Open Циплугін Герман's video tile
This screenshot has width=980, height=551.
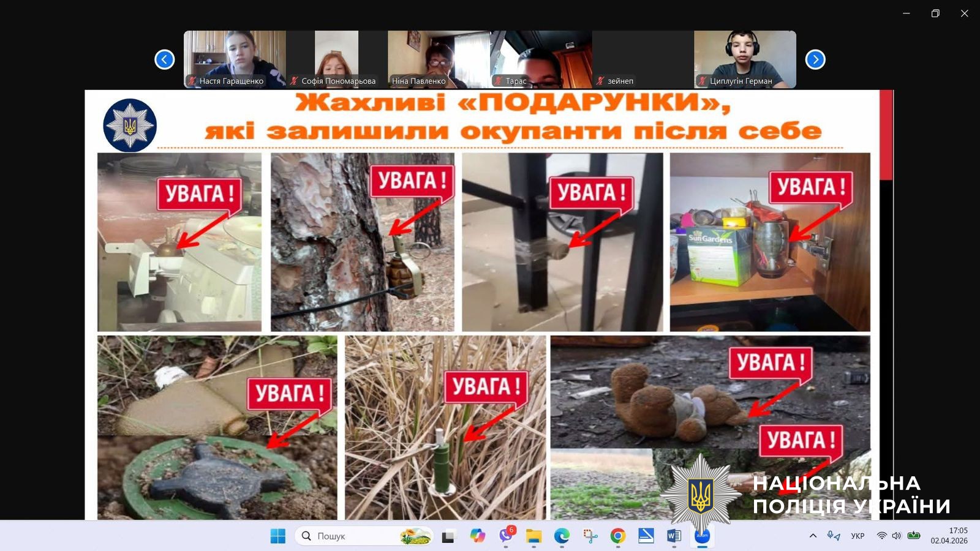[x=745, y=59]
